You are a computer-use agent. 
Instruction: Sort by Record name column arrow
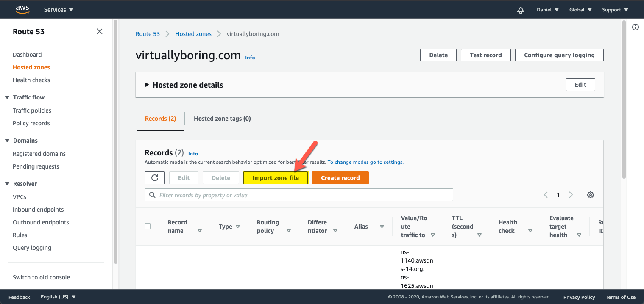click(x=200, y=231)
